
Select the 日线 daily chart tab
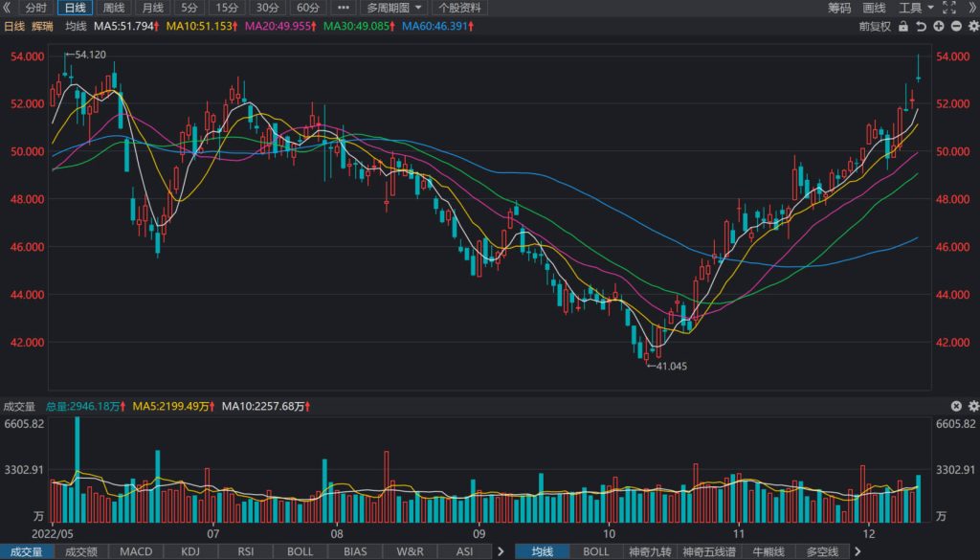pos(75,8)
